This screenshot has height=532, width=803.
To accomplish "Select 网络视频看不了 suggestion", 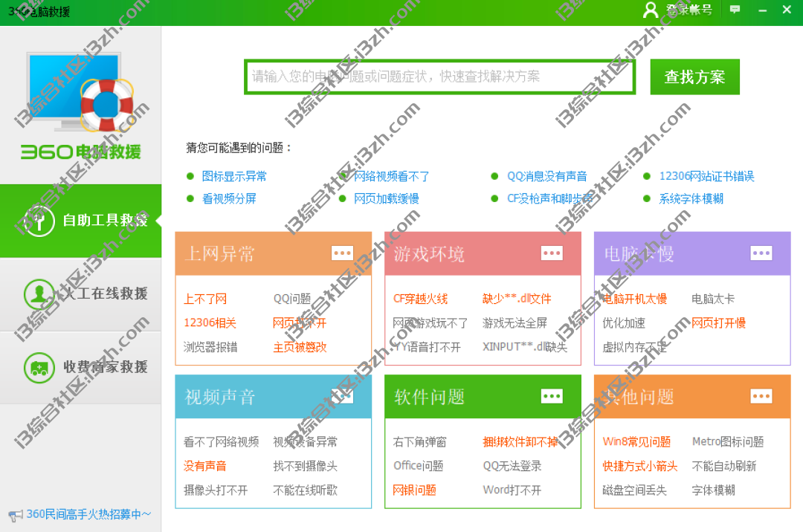I will [x=392, y=177].
